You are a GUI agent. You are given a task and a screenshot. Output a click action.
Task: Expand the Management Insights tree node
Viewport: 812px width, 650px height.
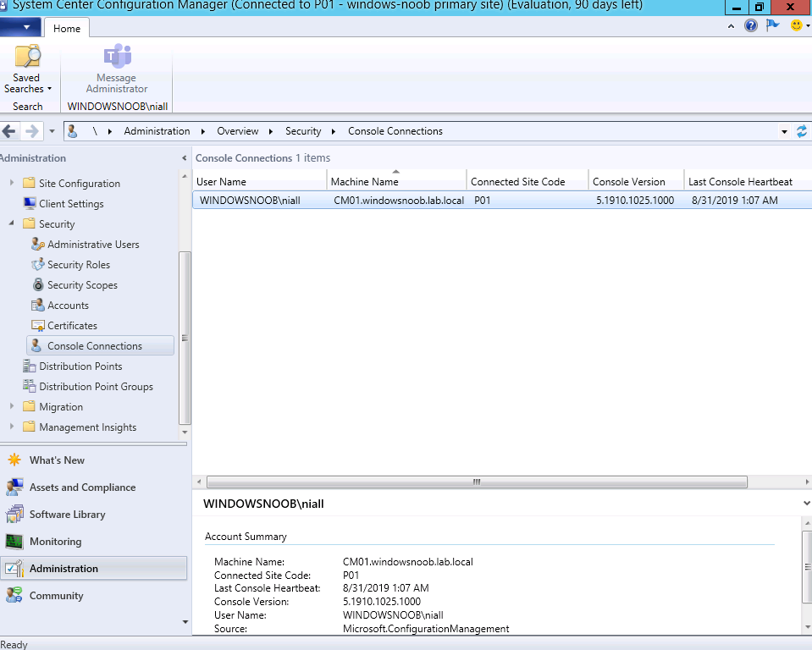[11, 427]
